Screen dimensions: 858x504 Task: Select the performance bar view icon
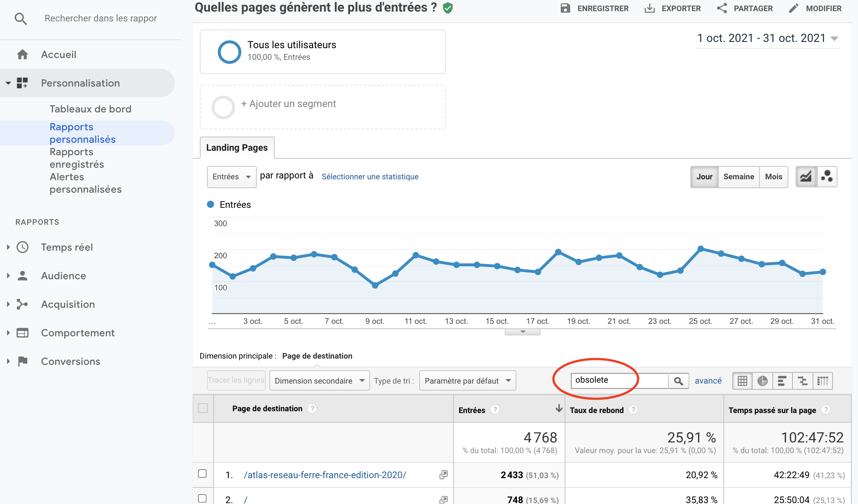[782, 381]
